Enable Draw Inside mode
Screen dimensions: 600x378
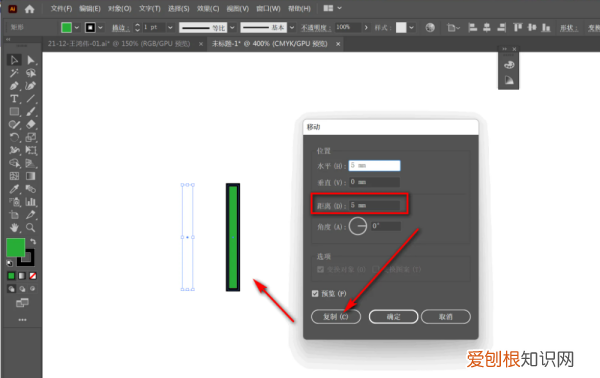(x=33, y=289)
